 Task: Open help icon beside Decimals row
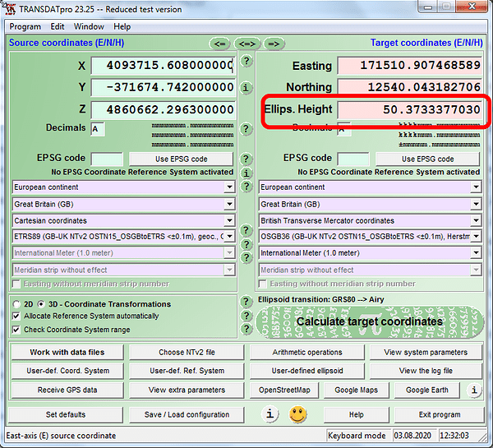[246, 129]
